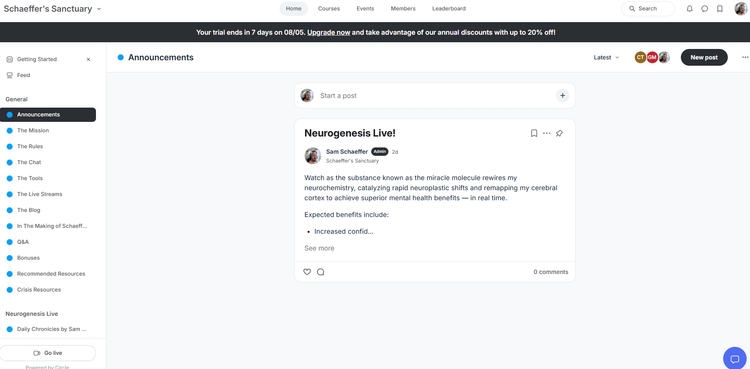The width and height of the screenshot is (750, 369).
Task: Click the 0 comments link
Action: [551, 272]
